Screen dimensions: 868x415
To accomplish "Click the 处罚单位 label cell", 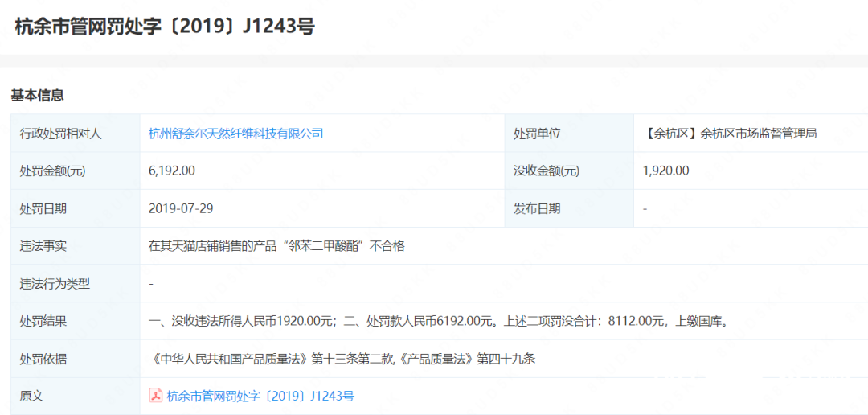I will [569, 134].
